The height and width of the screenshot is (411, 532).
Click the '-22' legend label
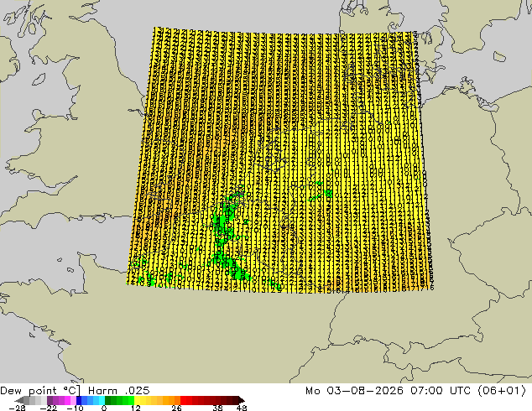point(48,408)
